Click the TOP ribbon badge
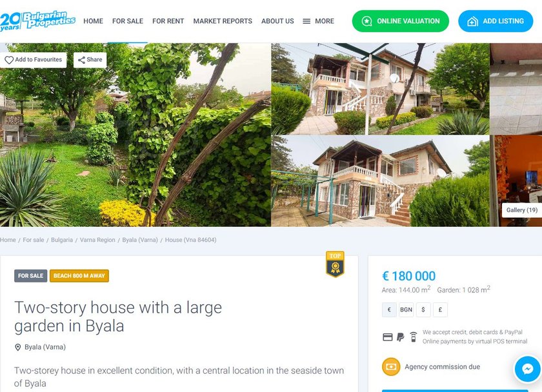542x392 pixels. click(335, 264)
